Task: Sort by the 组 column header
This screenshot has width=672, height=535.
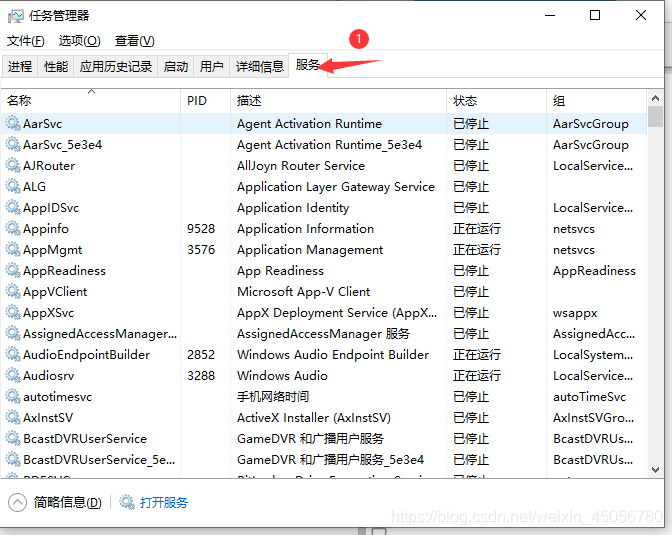Action: point(597,101)
